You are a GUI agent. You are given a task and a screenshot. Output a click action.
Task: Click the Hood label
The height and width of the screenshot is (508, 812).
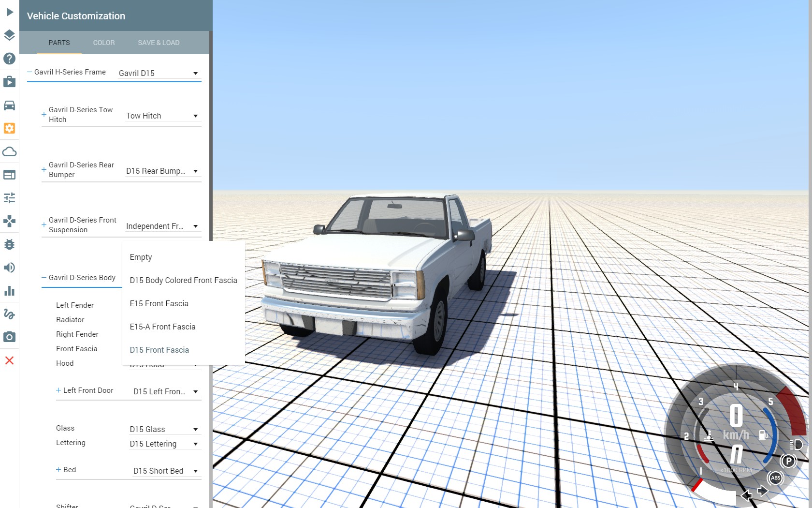(65, 363)
